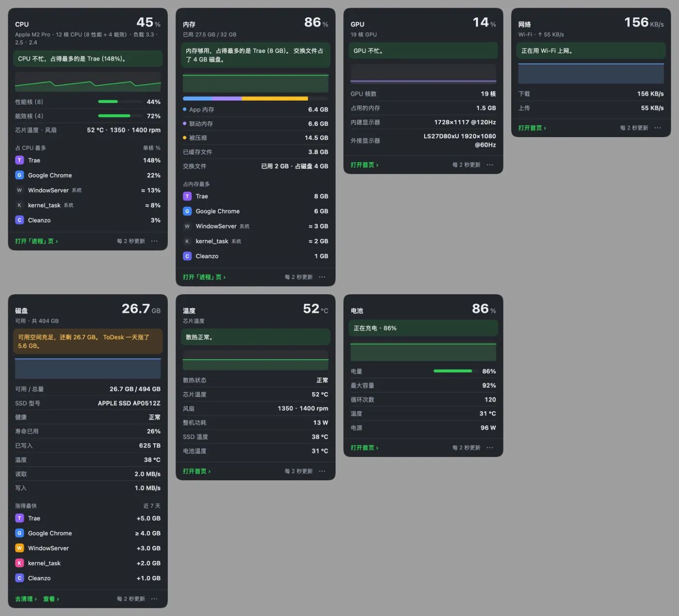679x616 pixels.
Task: Click the 循环次数 120 battery row
Action: (423, 400)
